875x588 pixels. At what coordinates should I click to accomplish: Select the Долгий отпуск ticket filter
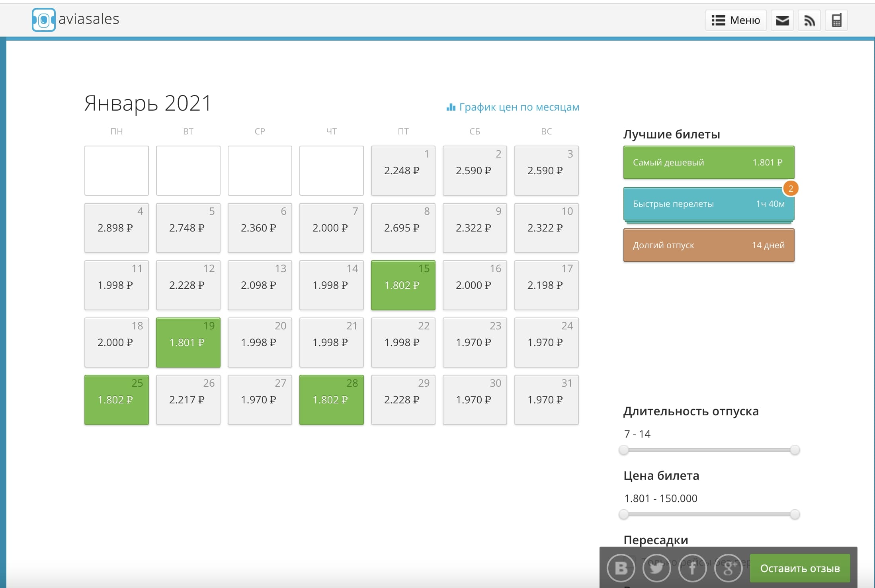pyautogui.click(x=709, y=245)
